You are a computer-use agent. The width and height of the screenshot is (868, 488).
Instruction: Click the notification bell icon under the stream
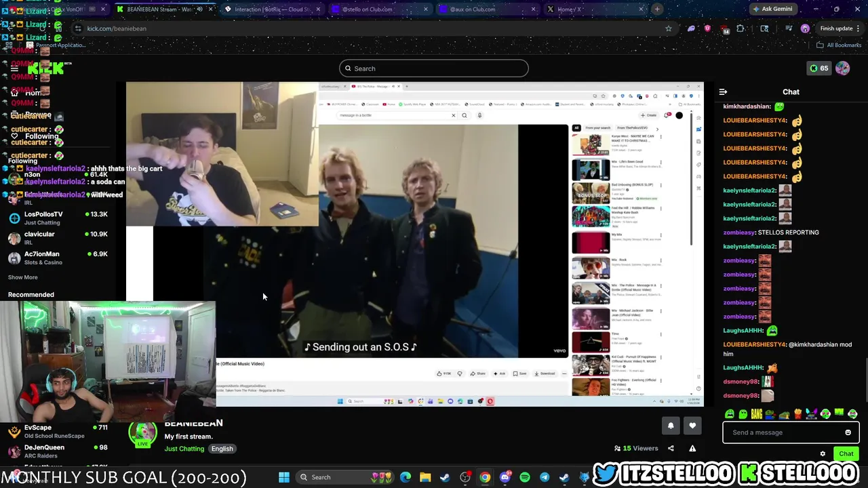click(671, 426)
